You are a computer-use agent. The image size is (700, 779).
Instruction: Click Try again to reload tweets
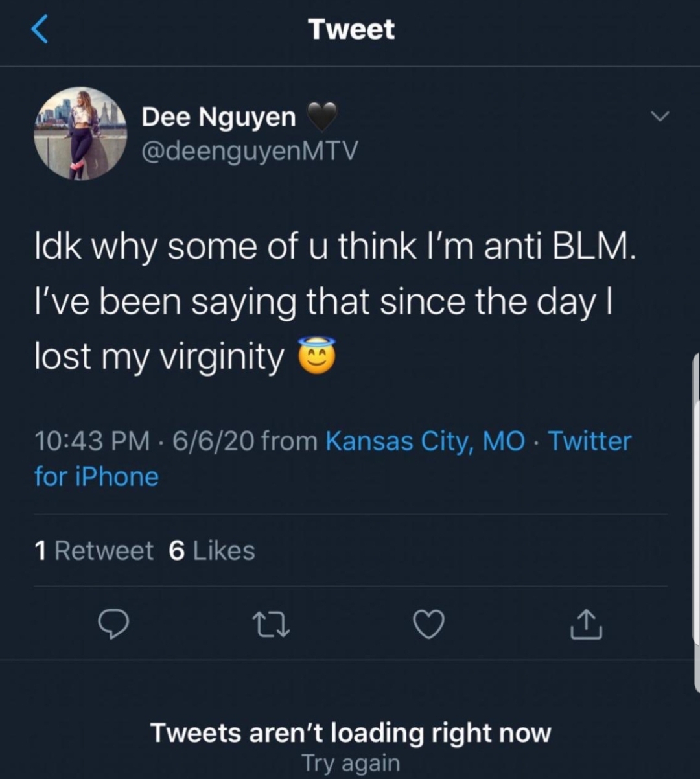(351, 763)
